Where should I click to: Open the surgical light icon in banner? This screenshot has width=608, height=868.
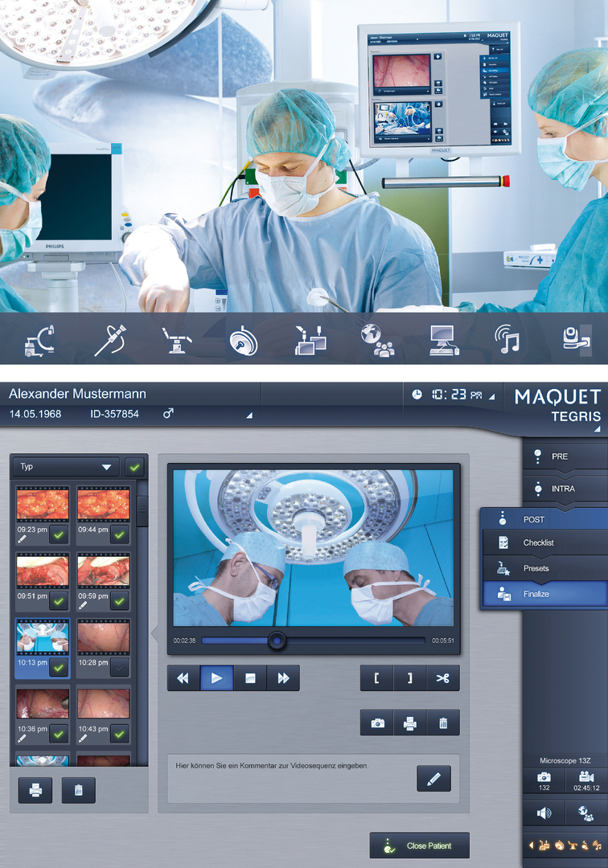[242, 341]
